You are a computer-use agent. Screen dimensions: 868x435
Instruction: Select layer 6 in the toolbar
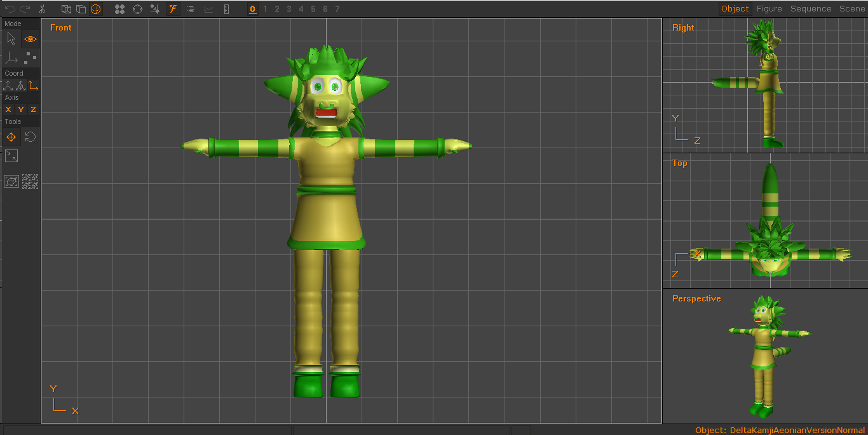point(325,9)
